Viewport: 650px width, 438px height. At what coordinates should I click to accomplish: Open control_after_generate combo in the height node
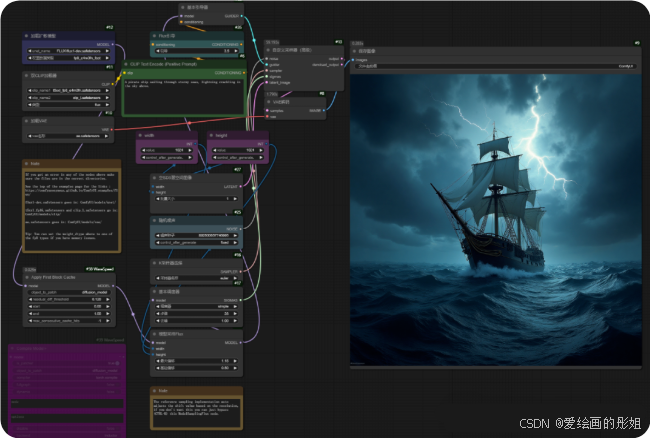238,157
